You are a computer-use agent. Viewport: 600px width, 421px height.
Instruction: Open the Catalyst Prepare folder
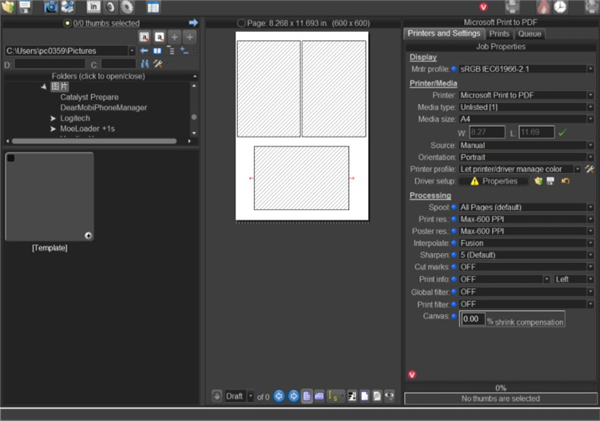tap(87, 97)
